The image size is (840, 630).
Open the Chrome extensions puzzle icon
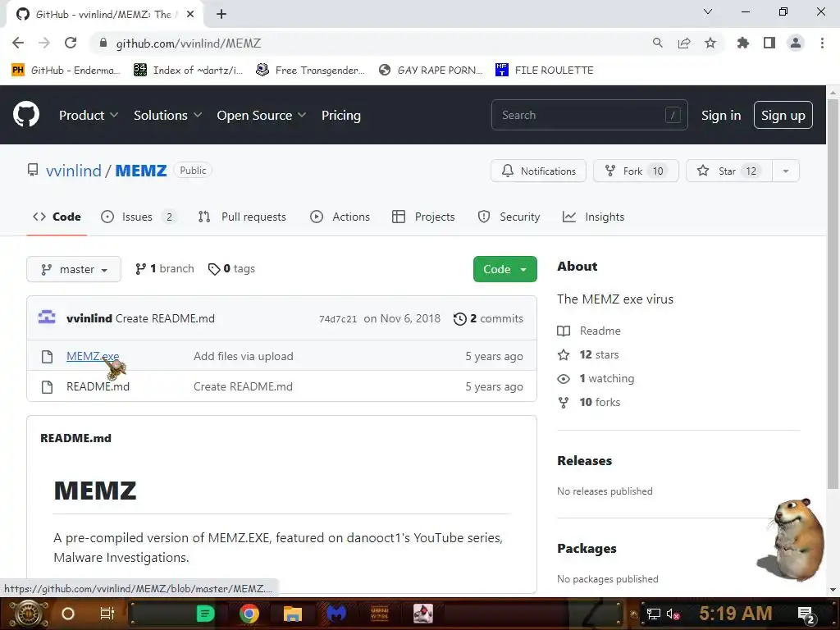click(x=743, y=43)
